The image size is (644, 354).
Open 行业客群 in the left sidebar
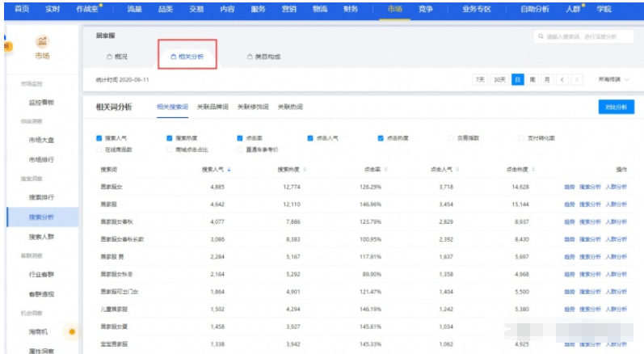coord(41,274)
